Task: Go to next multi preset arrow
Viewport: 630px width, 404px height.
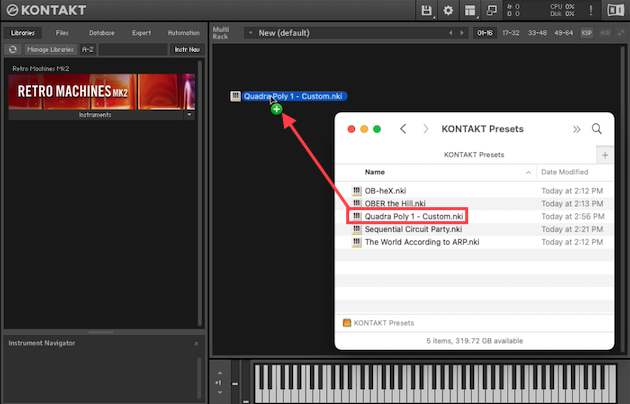Action: click(462, 33)
